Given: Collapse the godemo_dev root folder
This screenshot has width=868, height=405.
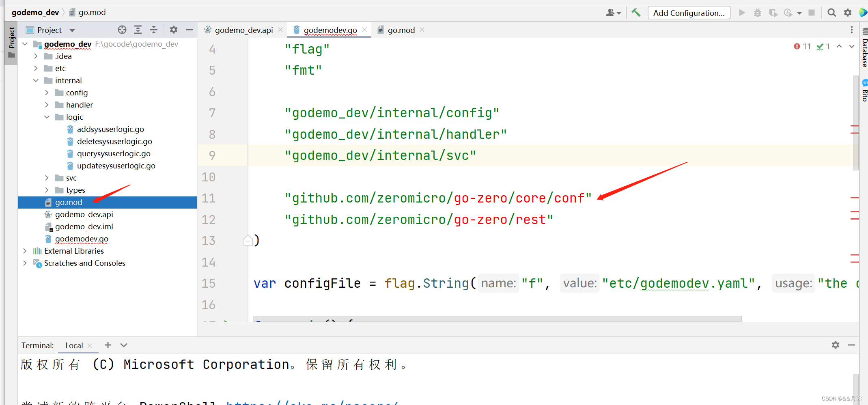Looking at the screenshot, I should coord(25,44).
